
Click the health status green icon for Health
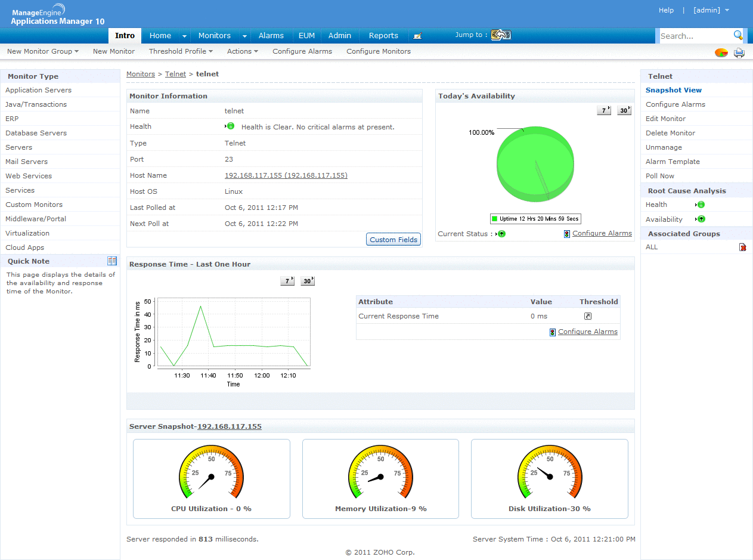pos(701,204)
